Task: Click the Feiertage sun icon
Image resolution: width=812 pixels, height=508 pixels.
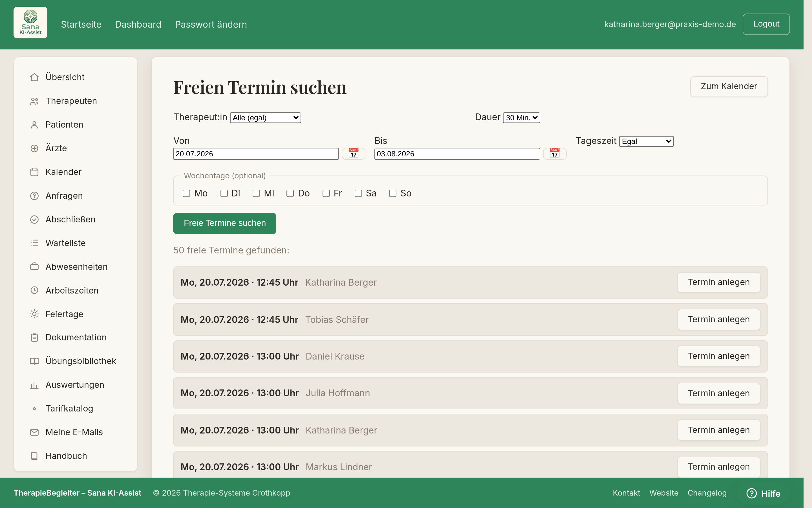Action: [34, 314]
